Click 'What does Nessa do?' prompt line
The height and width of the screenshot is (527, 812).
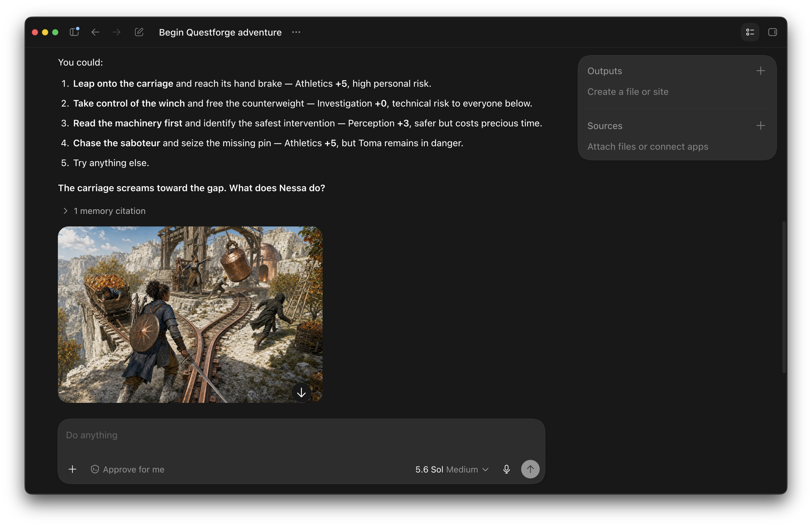(x=277, y=188)
